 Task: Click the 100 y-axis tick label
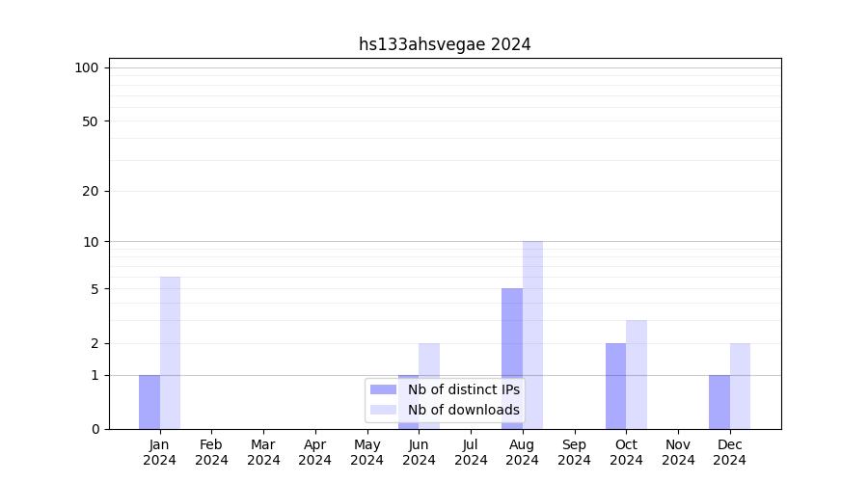tap(87, 67)
